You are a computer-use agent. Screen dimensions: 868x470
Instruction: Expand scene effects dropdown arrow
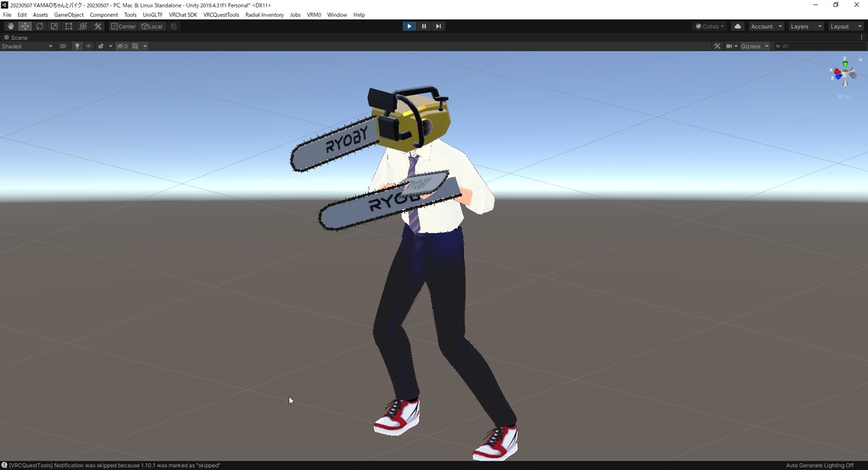click(x=110, y=47)
